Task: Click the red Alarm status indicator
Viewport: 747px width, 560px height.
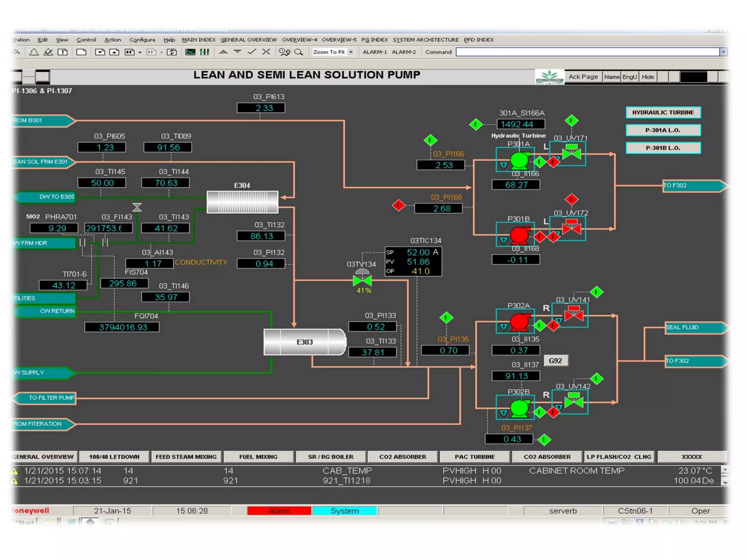Action: pos(279,511)
